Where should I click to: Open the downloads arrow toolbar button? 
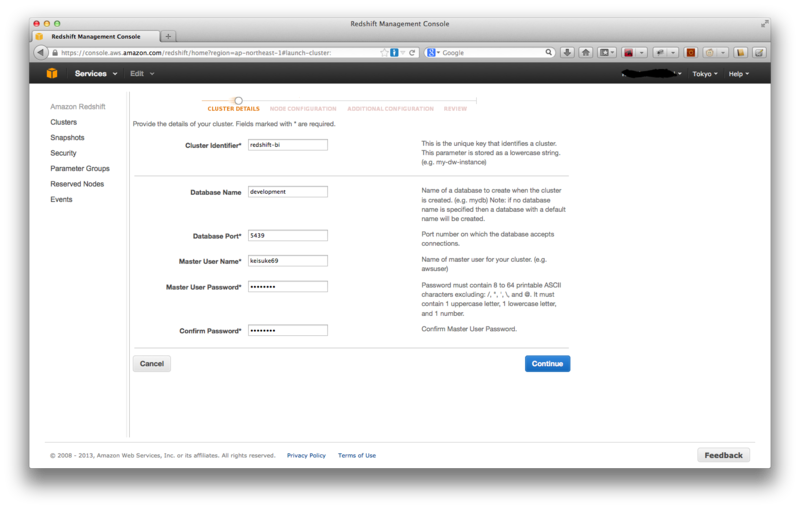click(567, 53)
